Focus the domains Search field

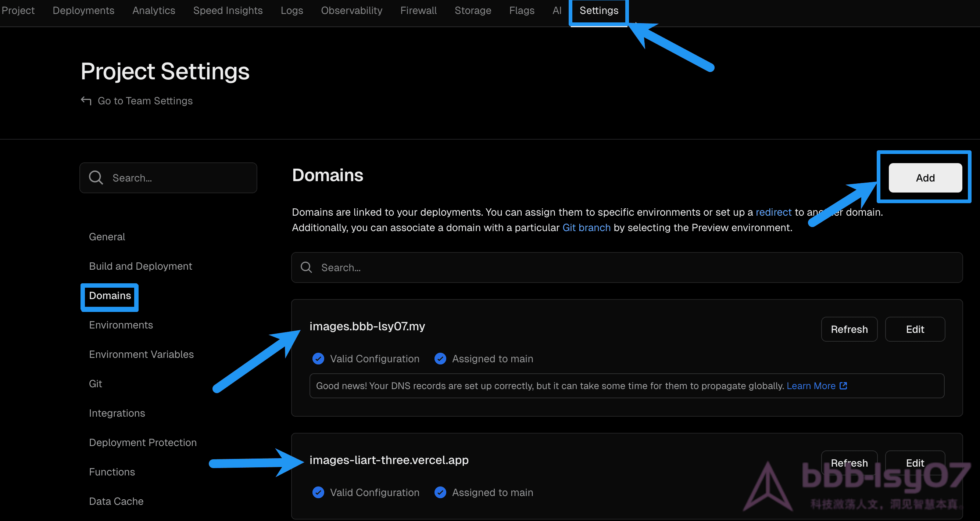(x=627, y=267)
